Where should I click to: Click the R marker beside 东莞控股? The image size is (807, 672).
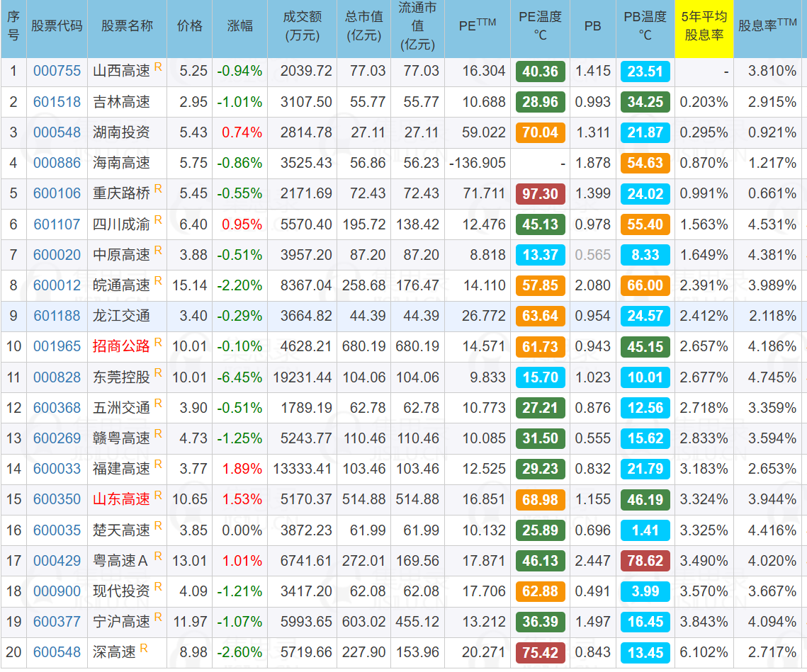158,373
